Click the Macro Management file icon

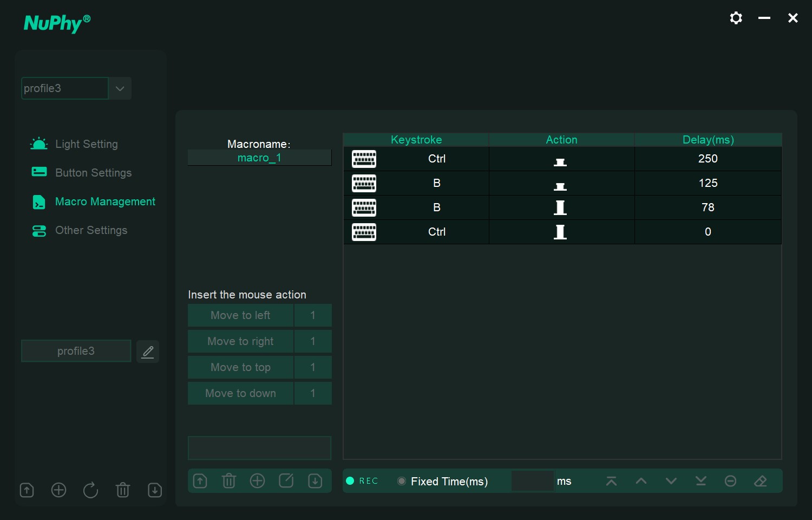tap(39, 202)
